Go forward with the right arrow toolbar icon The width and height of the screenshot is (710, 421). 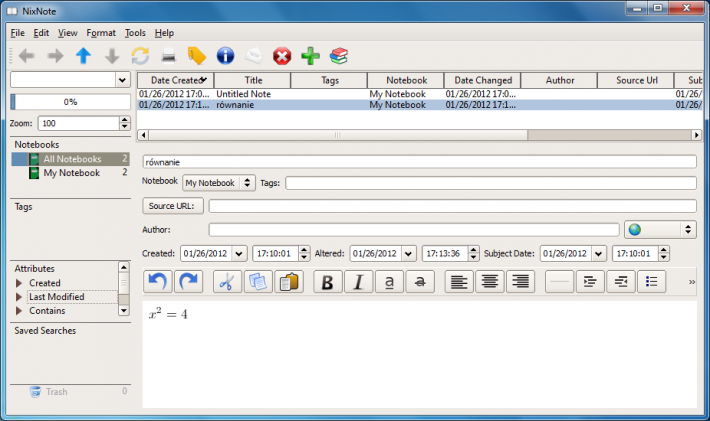55,56
